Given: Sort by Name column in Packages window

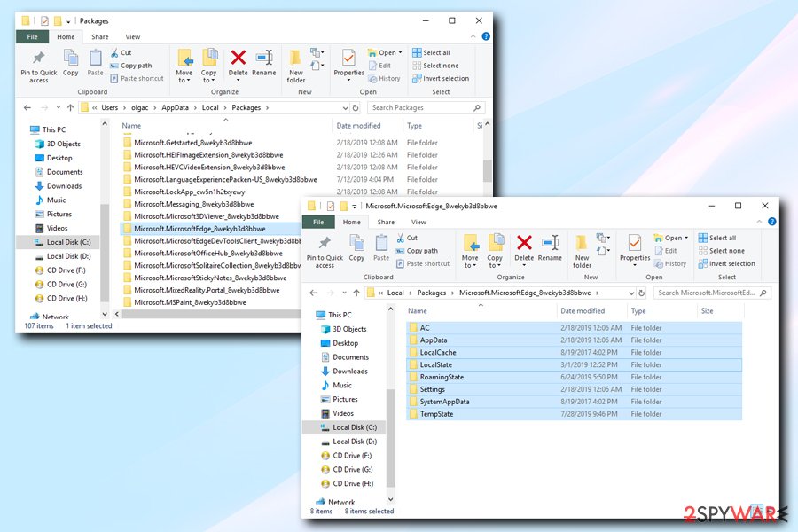Looking at the screenshot, I should coord(131,126).
